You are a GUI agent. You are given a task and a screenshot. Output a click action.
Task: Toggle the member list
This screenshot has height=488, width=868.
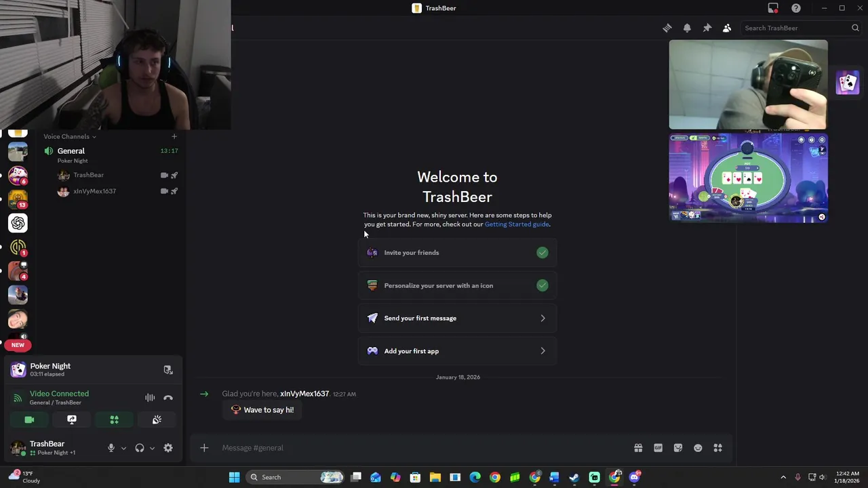(x=727, y=28)
